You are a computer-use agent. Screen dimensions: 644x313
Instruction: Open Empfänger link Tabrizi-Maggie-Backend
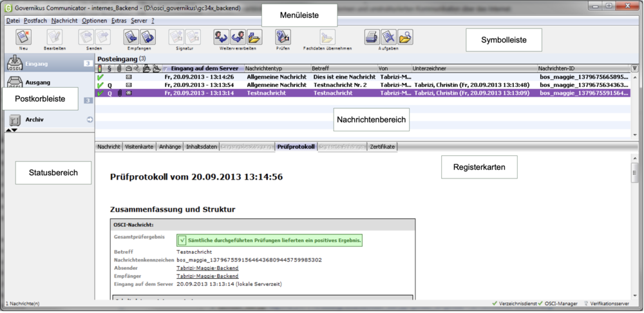pyautogui.click(x=207, y=276)
